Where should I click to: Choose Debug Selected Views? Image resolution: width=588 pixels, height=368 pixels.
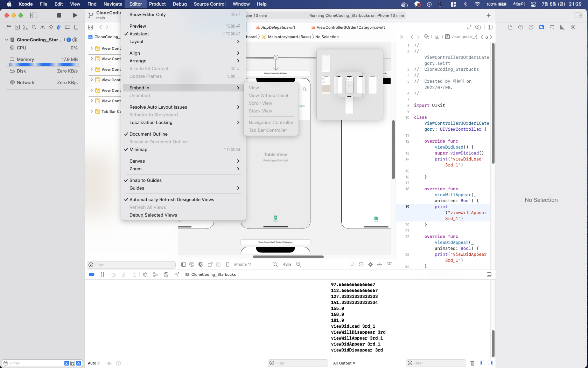click(183, 215)
